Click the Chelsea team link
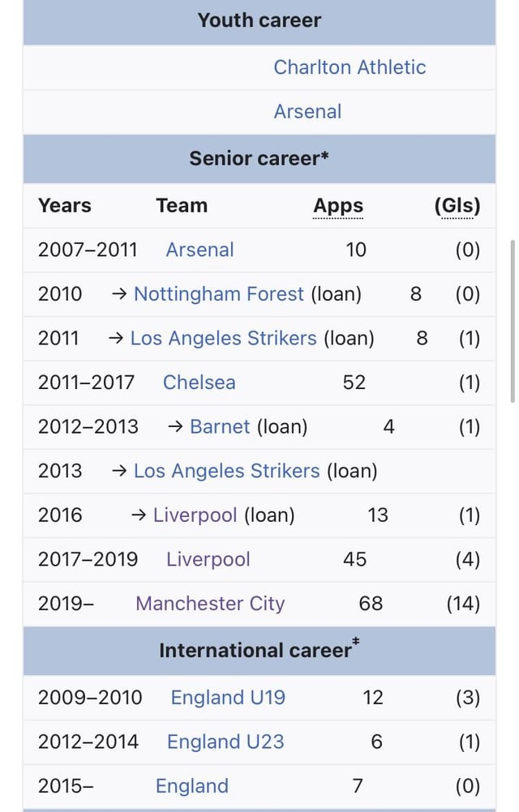This screenshot has width=519, height=812. (199, 382)
